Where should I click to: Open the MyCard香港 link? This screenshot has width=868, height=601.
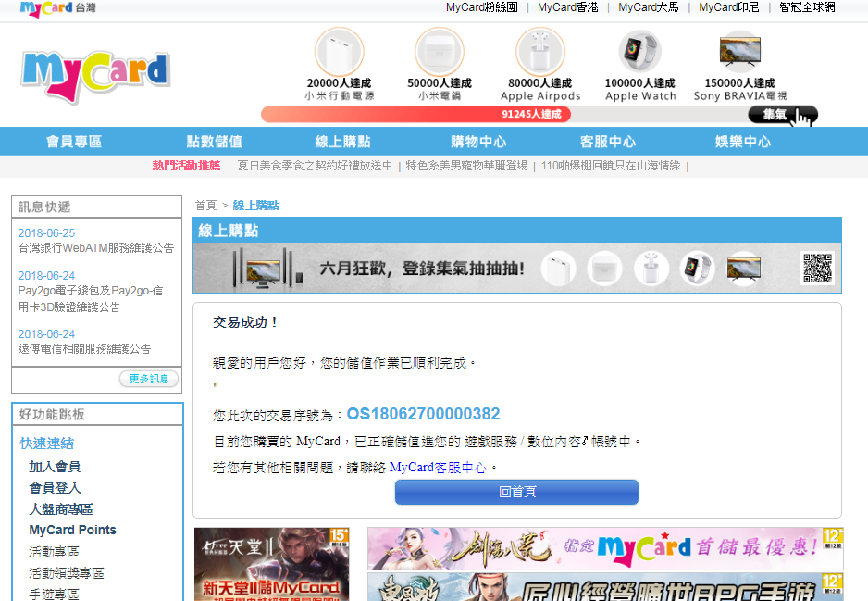568,7
